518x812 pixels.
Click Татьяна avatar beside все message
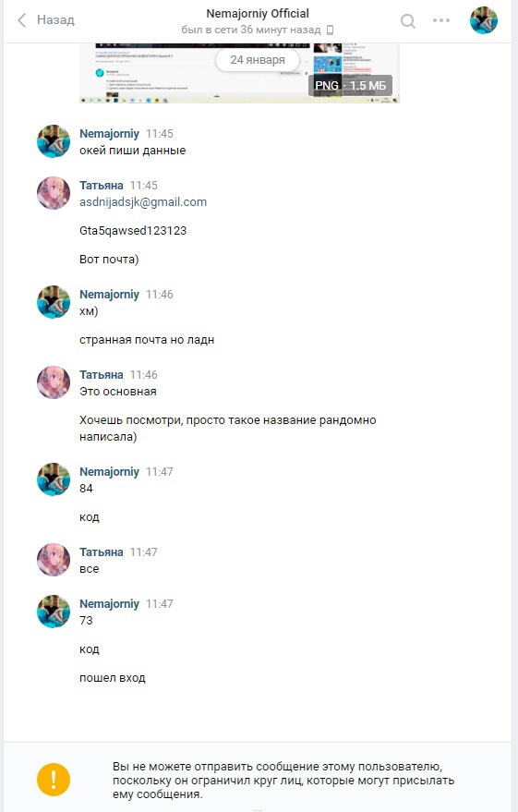(54, 559)
